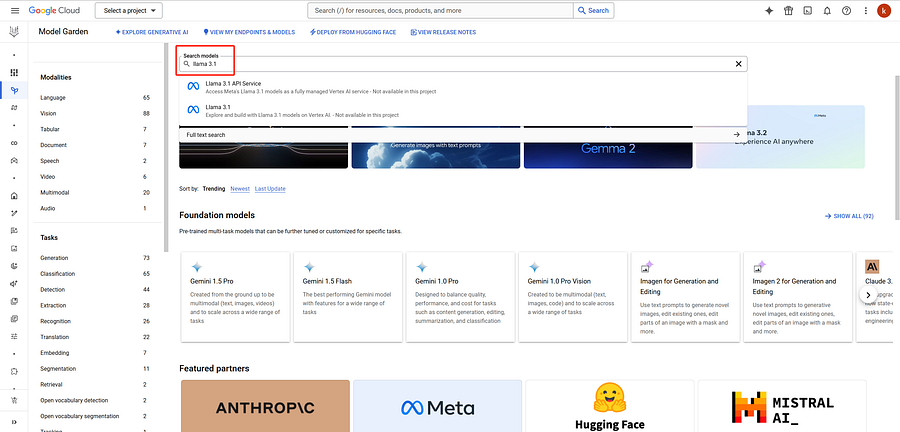
Task: Click the sliders tuning icon in sidebar
Action: (x=14, y=336)
